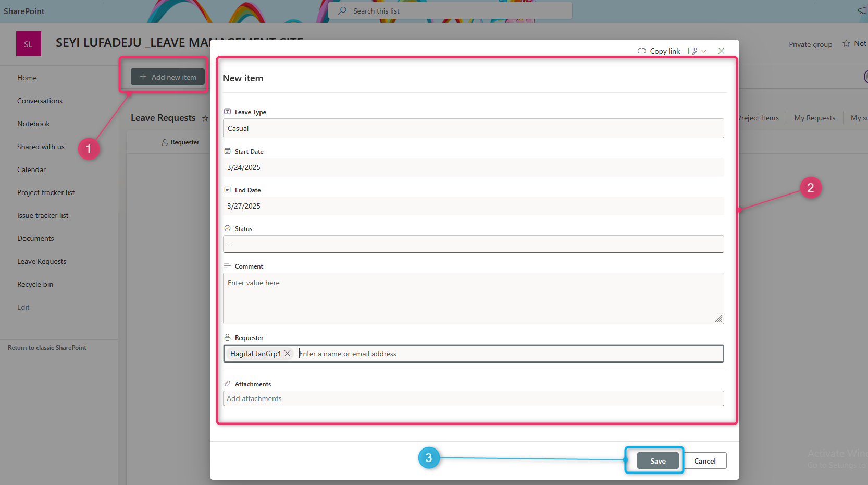Remove Hagital JanGrp1 from Requester
The image size is (868, 485).
click(287, 354)
